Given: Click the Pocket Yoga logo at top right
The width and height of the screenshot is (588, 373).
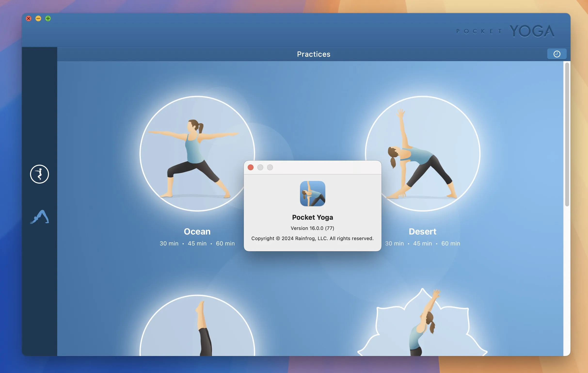Looking at the screenshot, I should click(505, 31).
